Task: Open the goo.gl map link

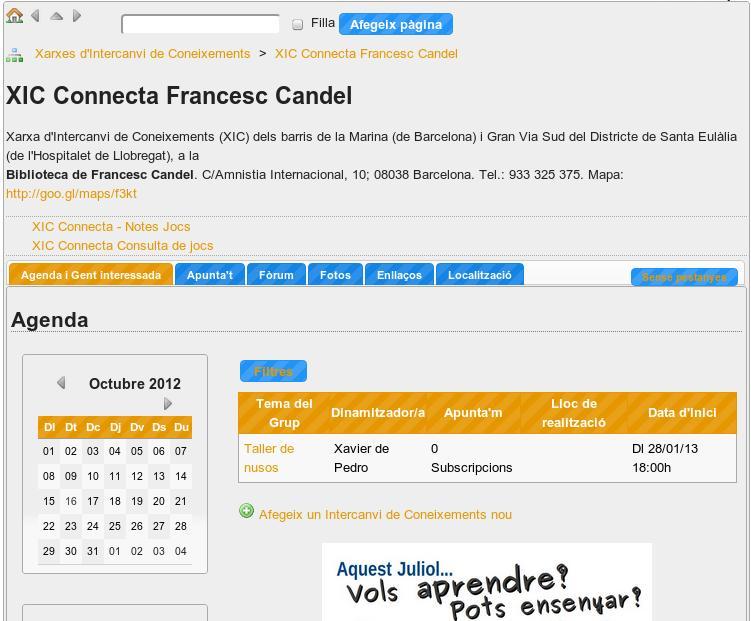Action: pos(71,194)
